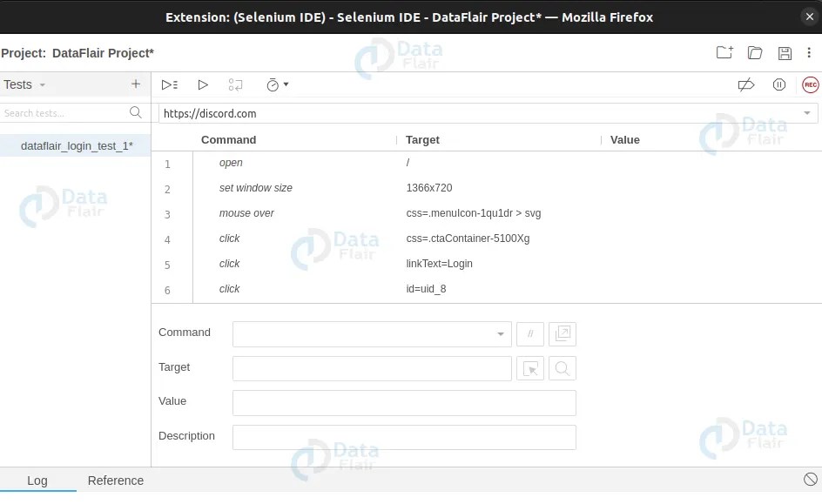Start recording with the REC button
822x504 pixels.
click(811, 84)
